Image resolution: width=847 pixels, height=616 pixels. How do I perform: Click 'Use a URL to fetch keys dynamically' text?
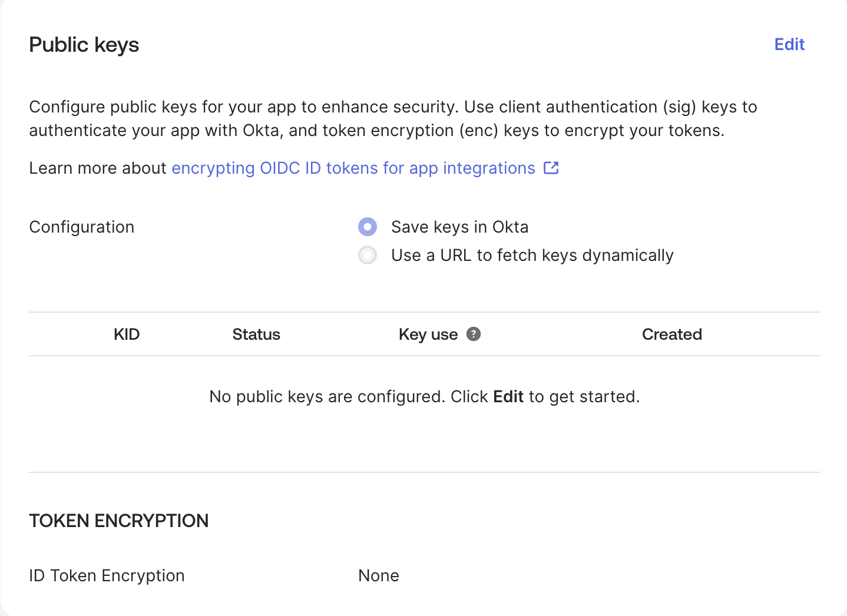pyautogui.click(x=532, y=256)
